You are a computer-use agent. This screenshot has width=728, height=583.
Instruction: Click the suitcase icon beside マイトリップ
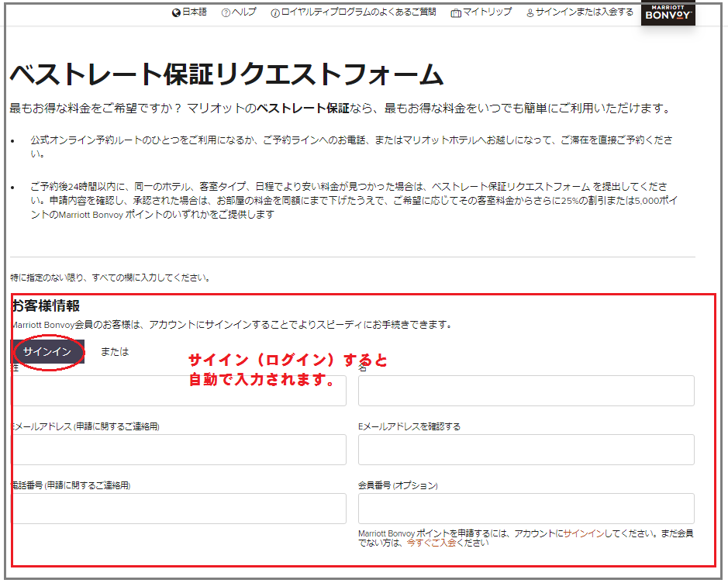click(455, 13)
